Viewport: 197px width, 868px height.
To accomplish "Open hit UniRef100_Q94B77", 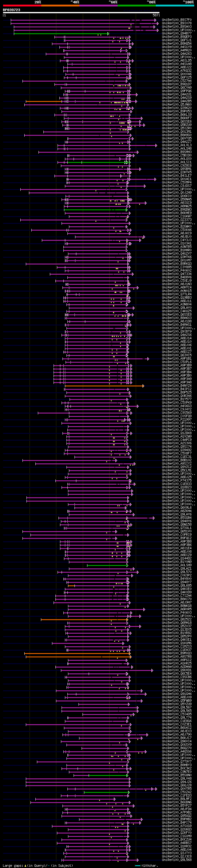I will [177, 33].
